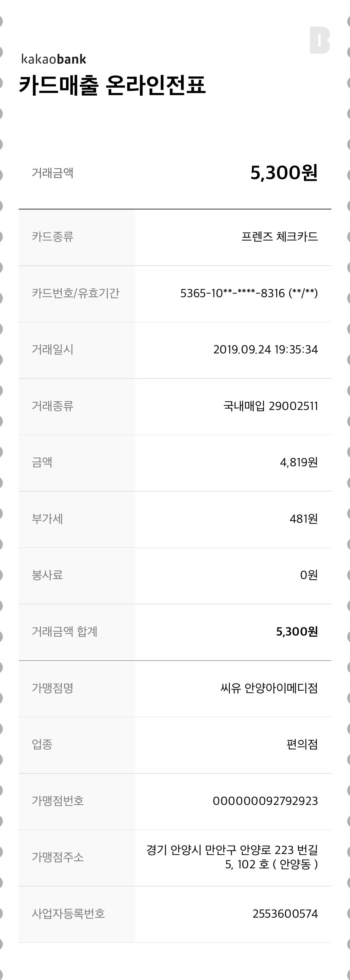
Task: Click the 국내매입 29002511 transaction type value
Action: [x=270, y=406]
